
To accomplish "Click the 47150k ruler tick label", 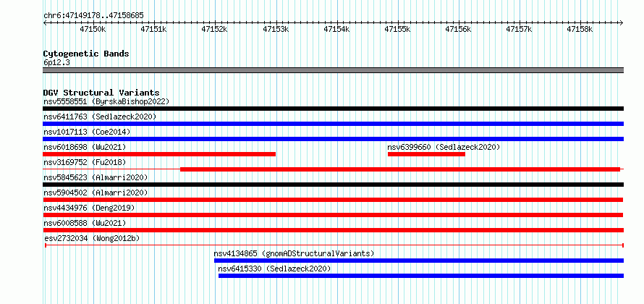I will tap(93, 29).
